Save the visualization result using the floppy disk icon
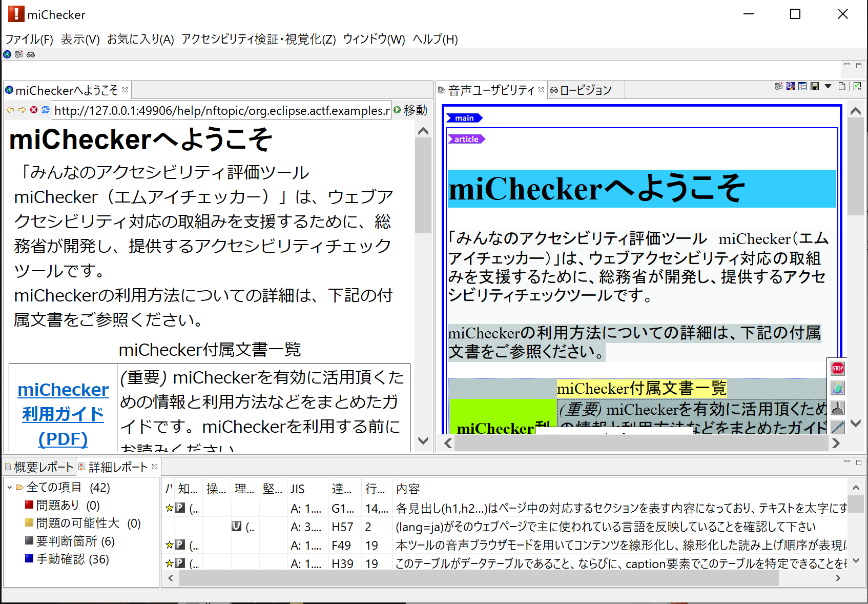The height and width of the screenshot is (604, 868). point(815,86)
